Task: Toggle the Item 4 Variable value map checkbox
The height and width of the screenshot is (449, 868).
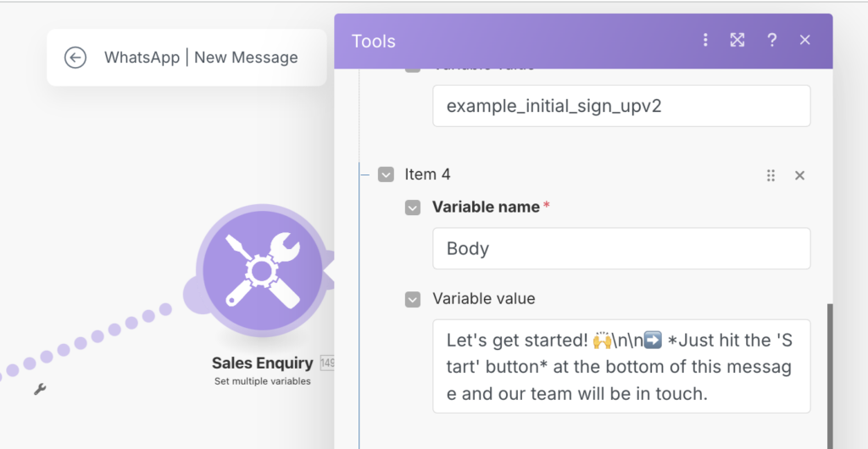Action: point(413,299)
